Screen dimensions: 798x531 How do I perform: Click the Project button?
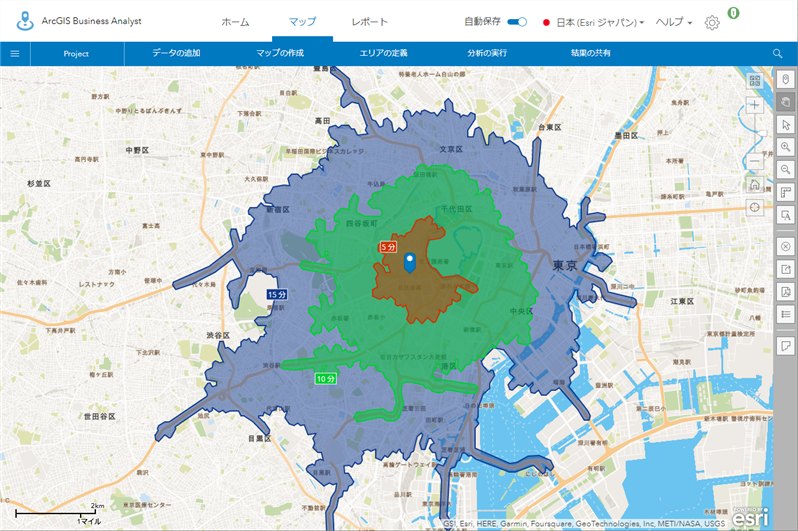76,53
